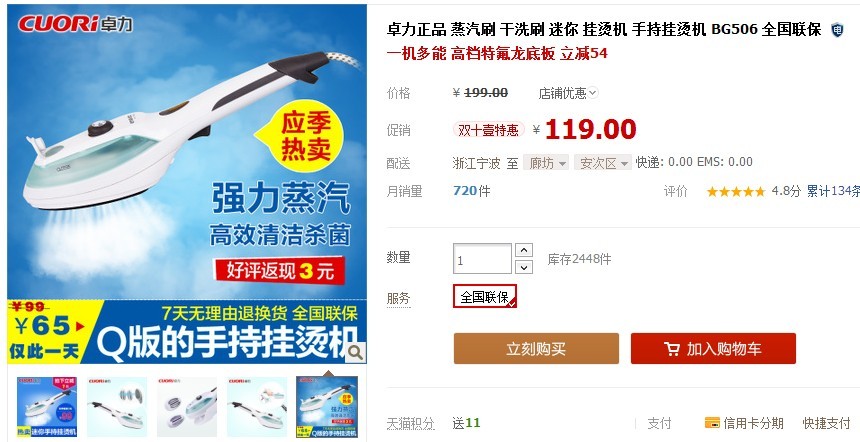
Task: Click the blue shield badge after the title
Action: click(x=837, y=30)
